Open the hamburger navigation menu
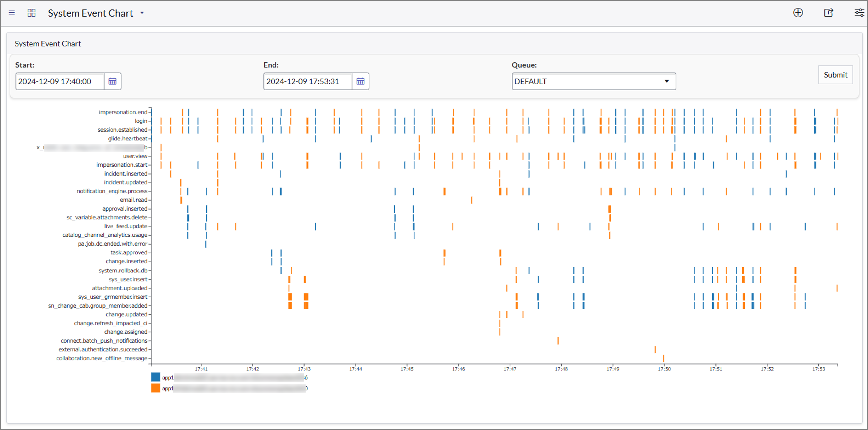 11,13
